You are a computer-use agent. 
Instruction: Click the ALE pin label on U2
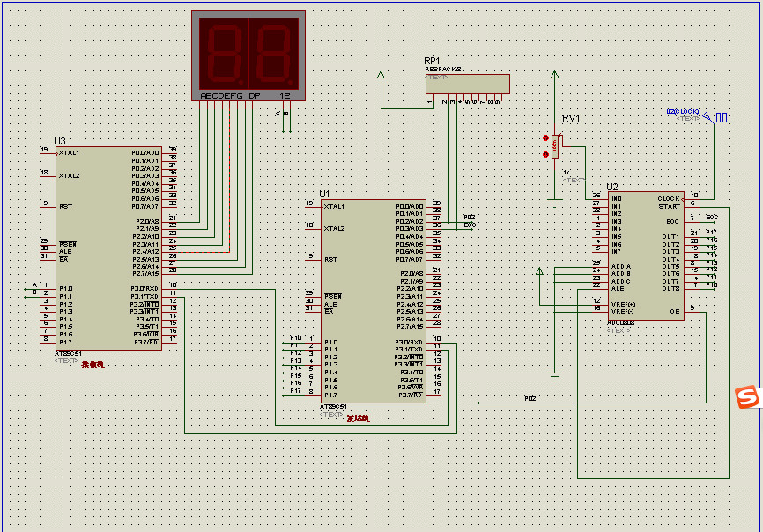coord(618,289)
